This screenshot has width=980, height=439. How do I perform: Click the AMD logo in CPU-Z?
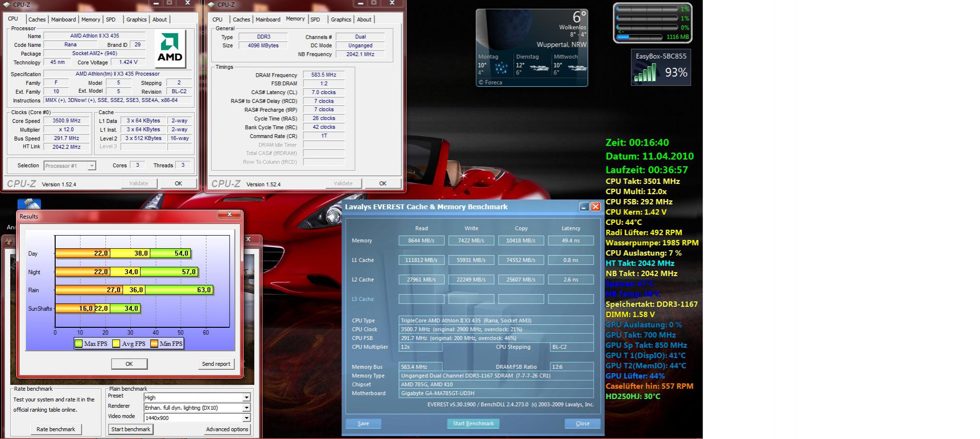(x=170, y=48)
